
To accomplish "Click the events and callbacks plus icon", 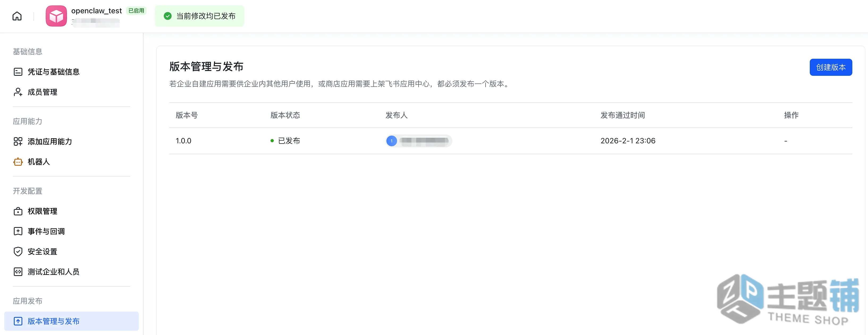I will point(18,232).
